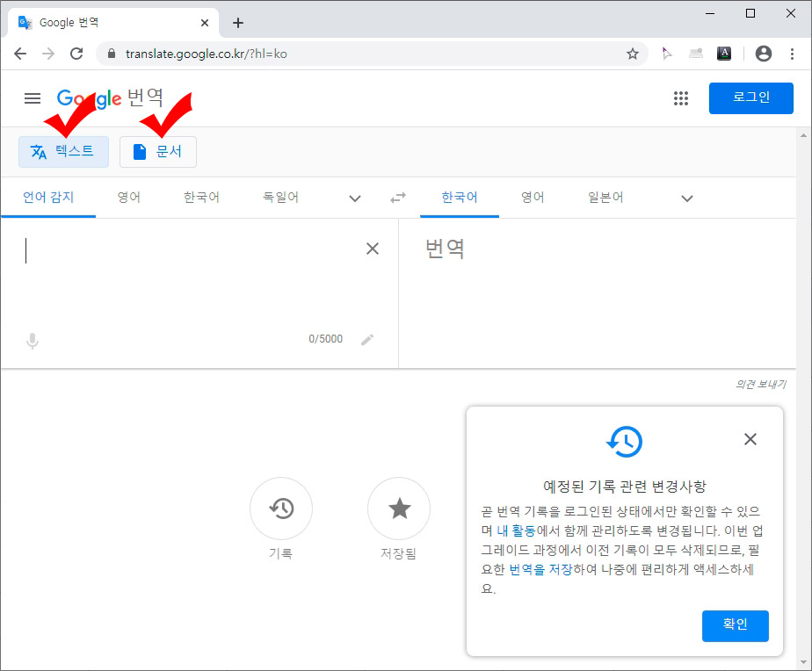Select 한국어 as target language

460,198
